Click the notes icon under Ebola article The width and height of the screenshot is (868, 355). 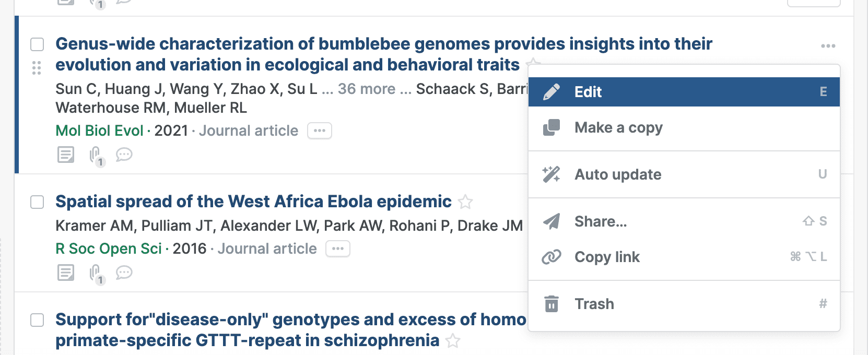(x=66, y=273)
